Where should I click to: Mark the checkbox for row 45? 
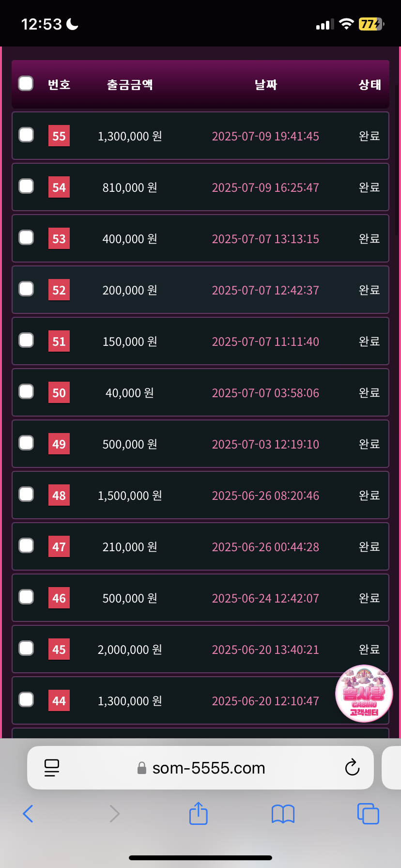(x=26, y=649)
